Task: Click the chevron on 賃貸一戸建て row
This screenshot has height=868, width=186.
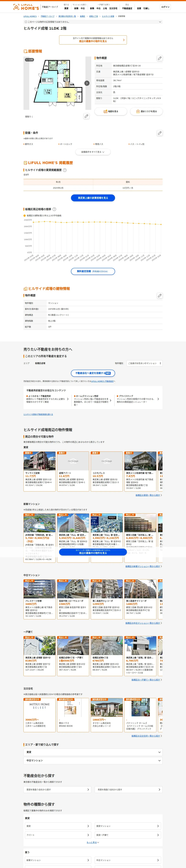Action: point(158,835)
